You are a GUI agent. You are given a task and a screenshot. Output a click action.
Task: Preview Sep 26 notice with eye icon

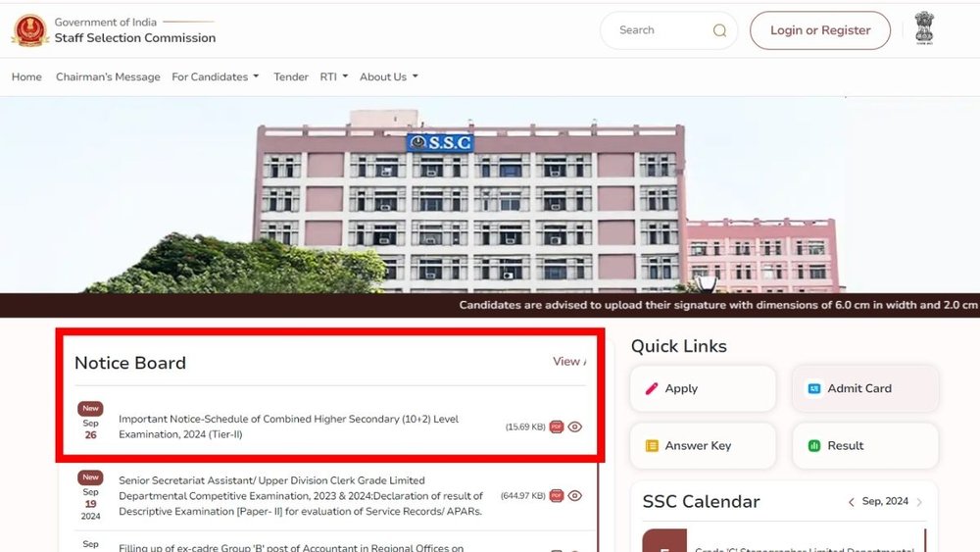(575, 427)
